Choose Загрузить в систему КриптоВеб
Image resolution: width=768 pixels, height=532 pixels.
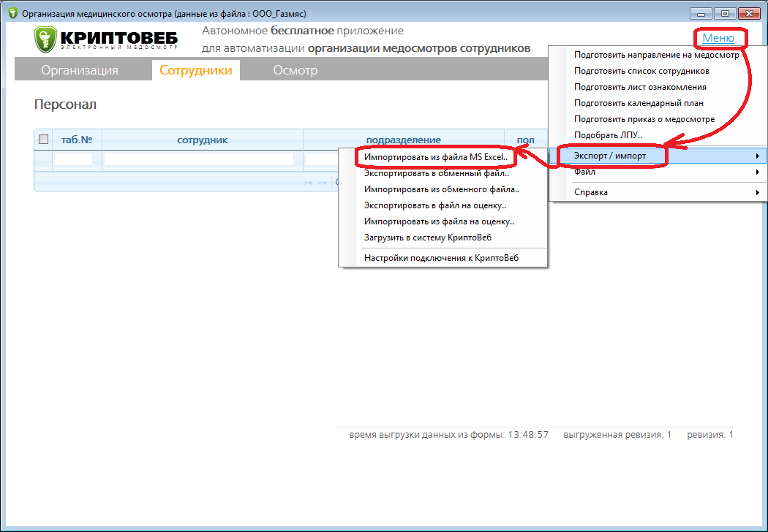[428, 237]
